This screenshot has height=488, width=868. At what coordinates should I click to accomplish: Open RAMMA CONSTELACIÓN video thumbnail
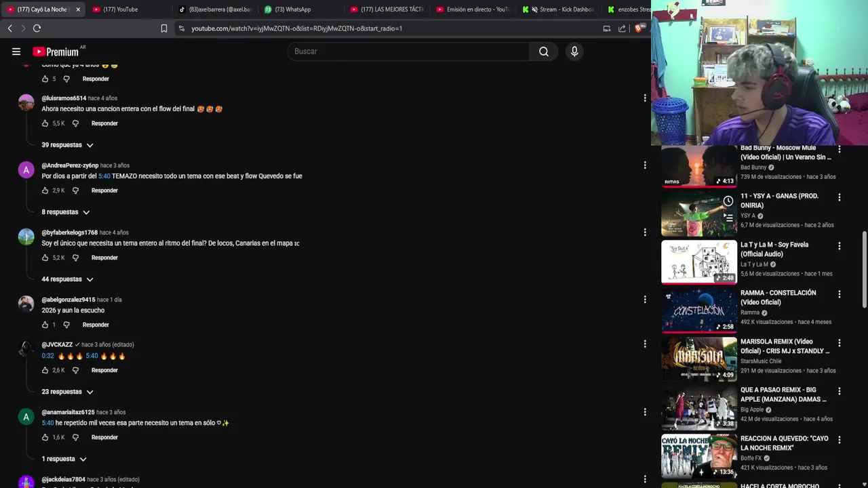(x=699, y=310)
